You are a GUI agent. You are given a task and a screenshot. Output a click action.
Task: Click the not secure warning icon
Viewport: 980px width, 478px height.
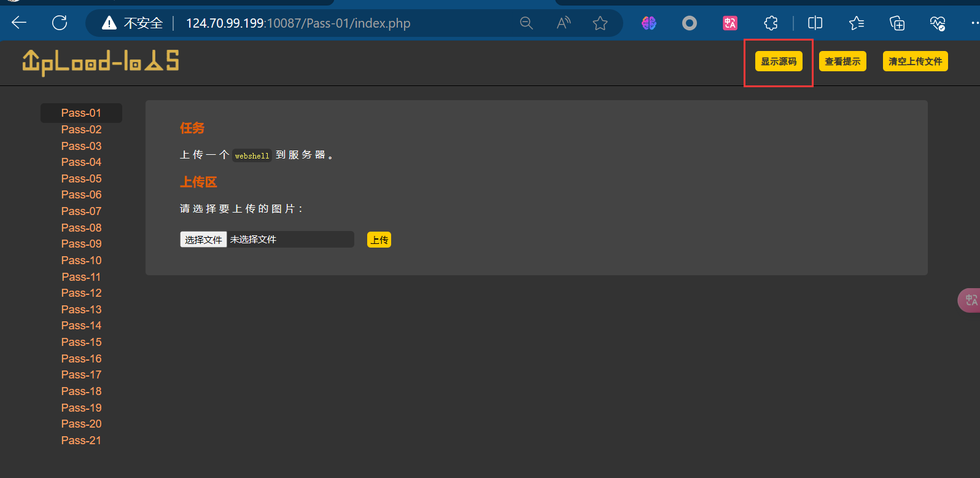109,23
